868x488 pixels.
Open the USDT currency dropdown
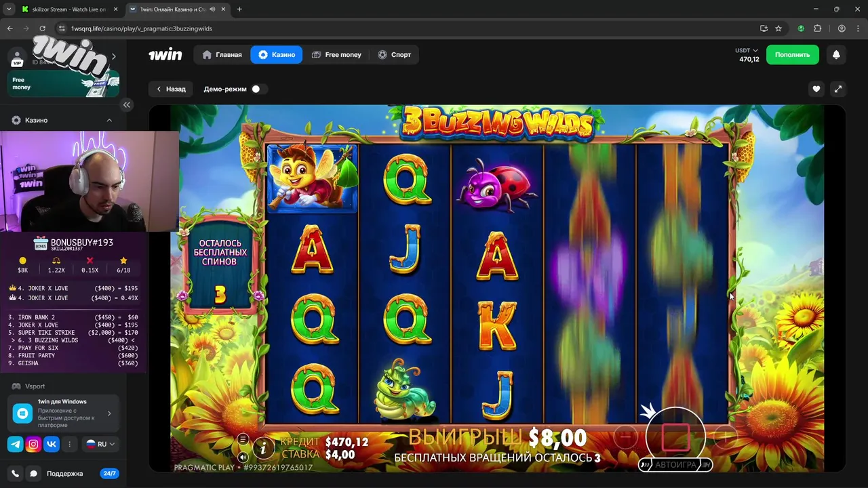747,50
